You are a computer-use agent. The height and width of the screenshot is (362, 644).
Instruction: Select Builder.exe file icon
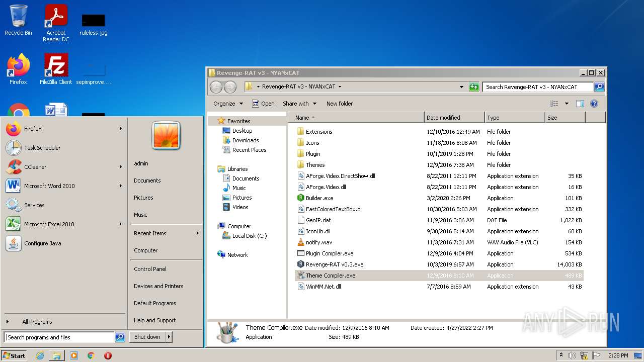301,198
